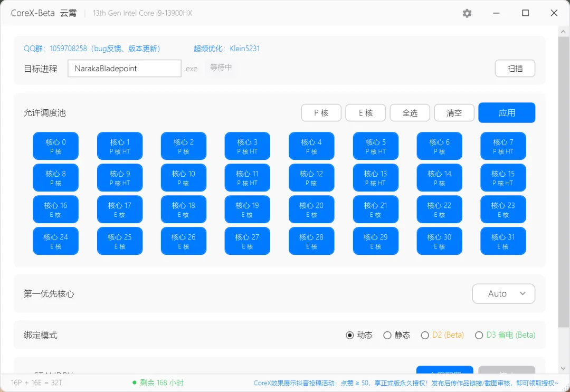Viewport: 570px width, 392px height.
Task: Toggle core 23 E-core tile
Action: [503, 209]
